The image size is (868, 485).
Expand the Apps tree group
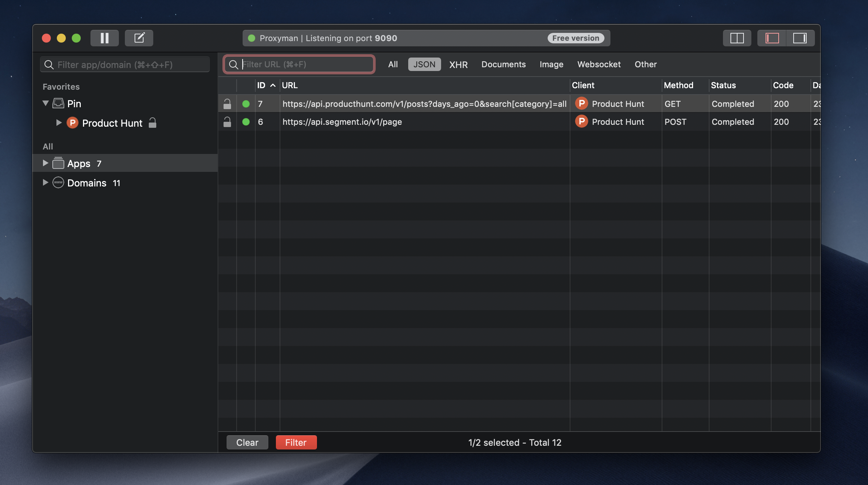coord(45,163)
